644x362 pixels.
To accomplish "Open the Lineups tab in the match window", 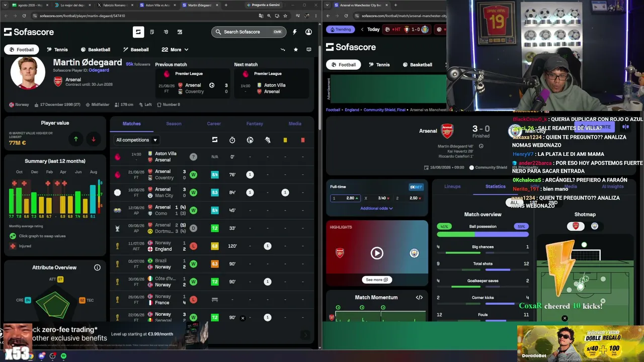I will pos(452,187).
